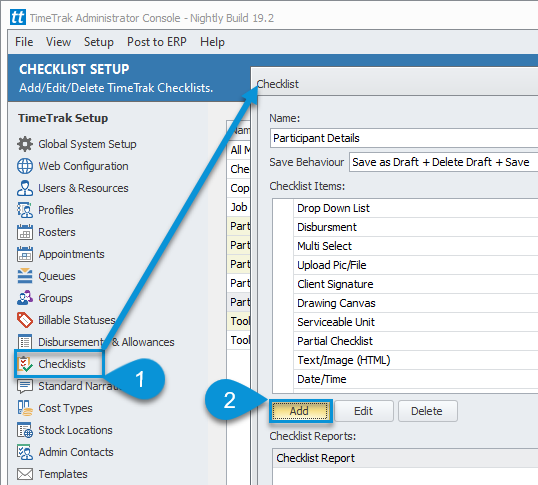
Task: Click the Appointments calendar icon
Action: click(25, 254)
